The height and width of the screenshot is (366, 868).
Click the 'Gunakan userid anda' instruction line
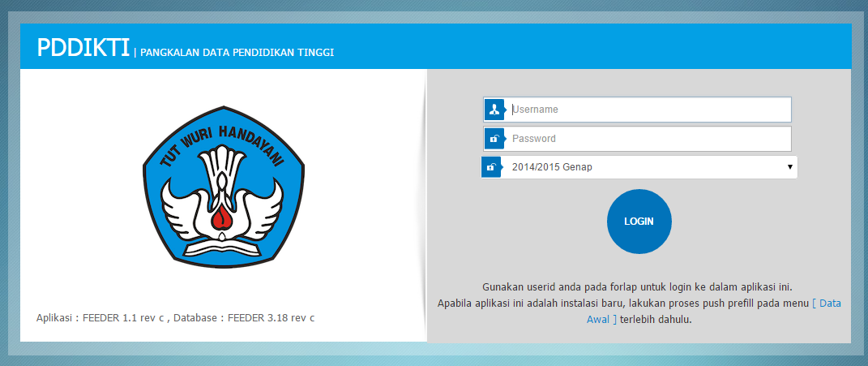(637, 287)
